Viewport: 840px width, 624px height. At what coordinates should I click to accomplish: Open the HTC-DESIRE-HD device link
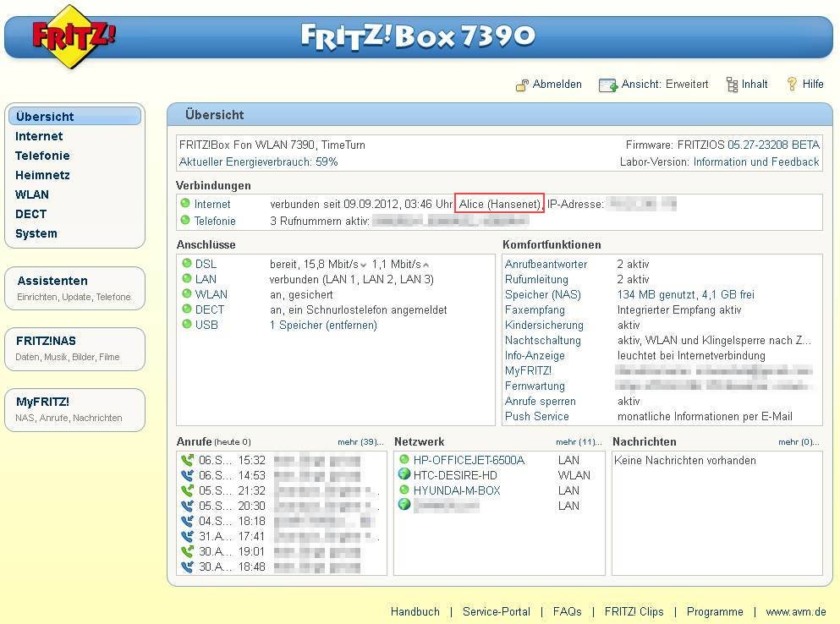click(455, 475)
